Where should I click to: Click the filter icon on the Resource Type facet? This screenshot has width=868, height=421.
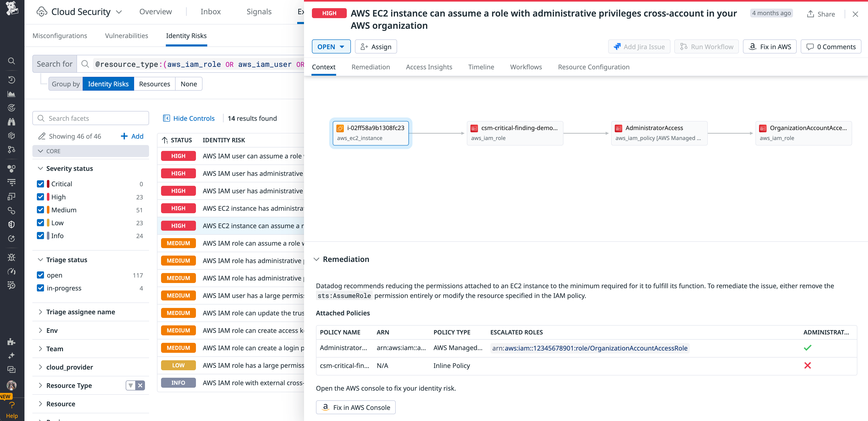[130, 385]
